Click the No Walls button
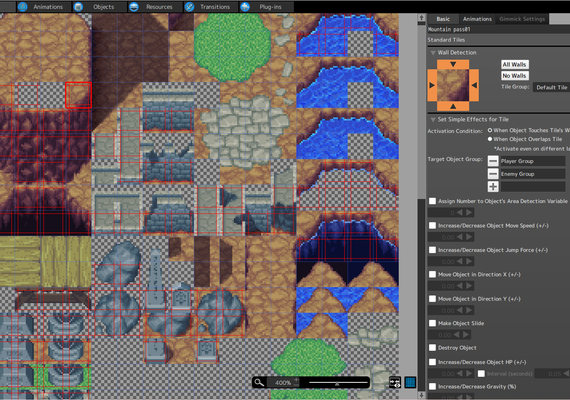 coord(514,76)
